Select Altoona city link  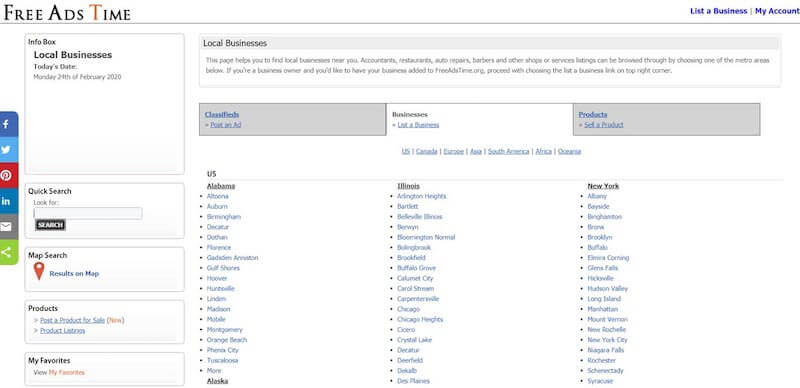(x=217, y=196)
